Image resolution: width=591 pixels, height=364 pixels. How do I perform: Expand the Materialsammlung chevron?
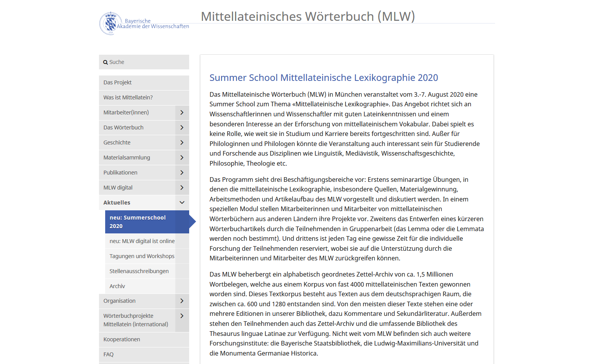point(182,158)
